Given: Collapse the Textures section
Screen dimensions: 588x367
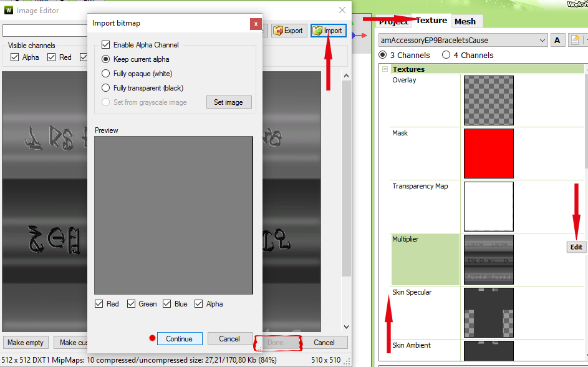Looking at the screenshot, I should [x=385, y=69].
